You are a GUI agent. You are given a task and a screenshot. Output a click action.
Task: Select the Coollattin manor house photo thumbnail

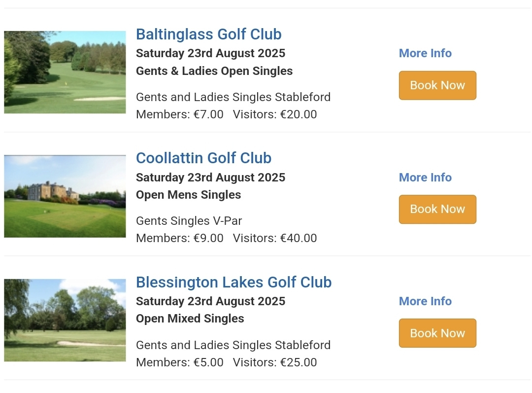pos(65,196)
